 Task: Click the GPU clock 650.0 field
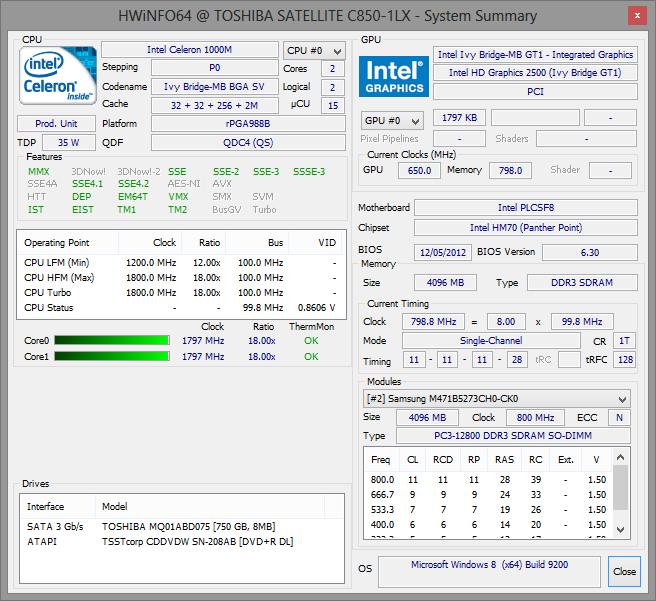[419, 171]
